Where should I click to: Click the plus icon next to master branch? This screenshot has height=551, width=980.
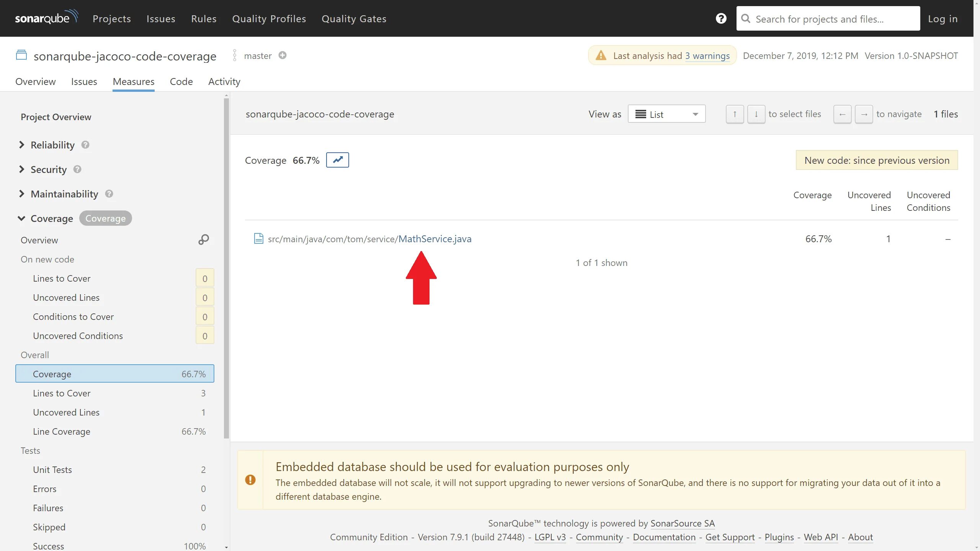[283, 55]
